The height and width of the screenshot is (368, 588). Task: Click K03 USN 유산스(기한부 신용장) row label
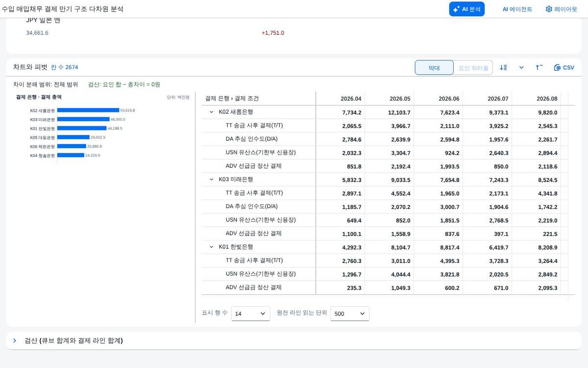[x=261, y=220]
